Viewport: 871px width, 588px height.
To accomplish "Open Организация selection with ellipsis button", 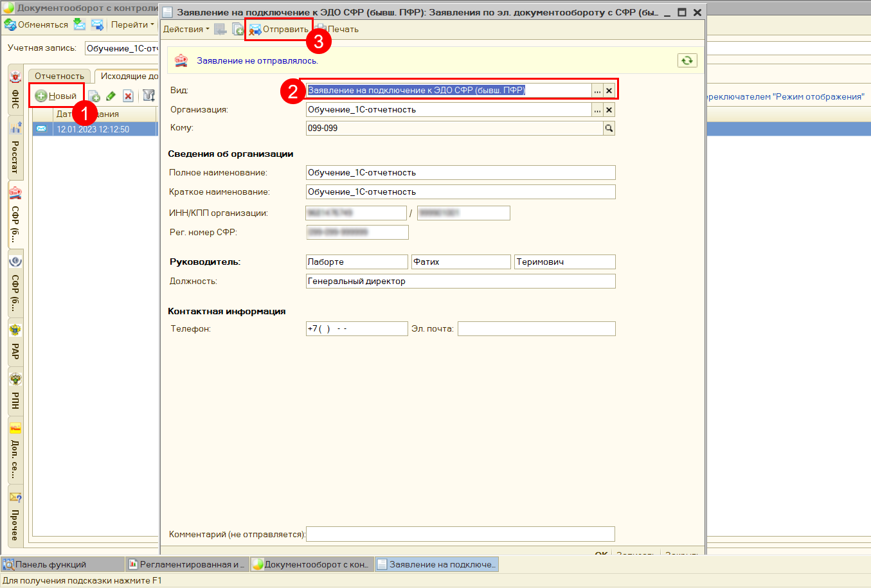I will 597,110.
